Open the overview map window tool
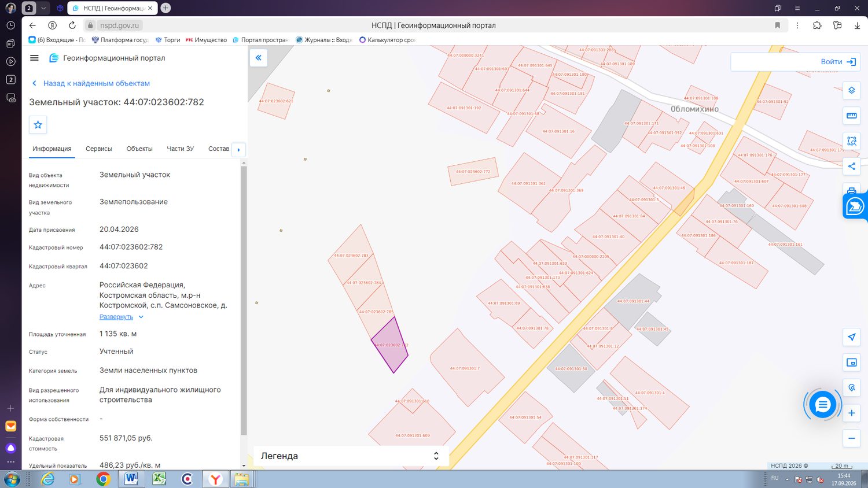 (852, 363)
